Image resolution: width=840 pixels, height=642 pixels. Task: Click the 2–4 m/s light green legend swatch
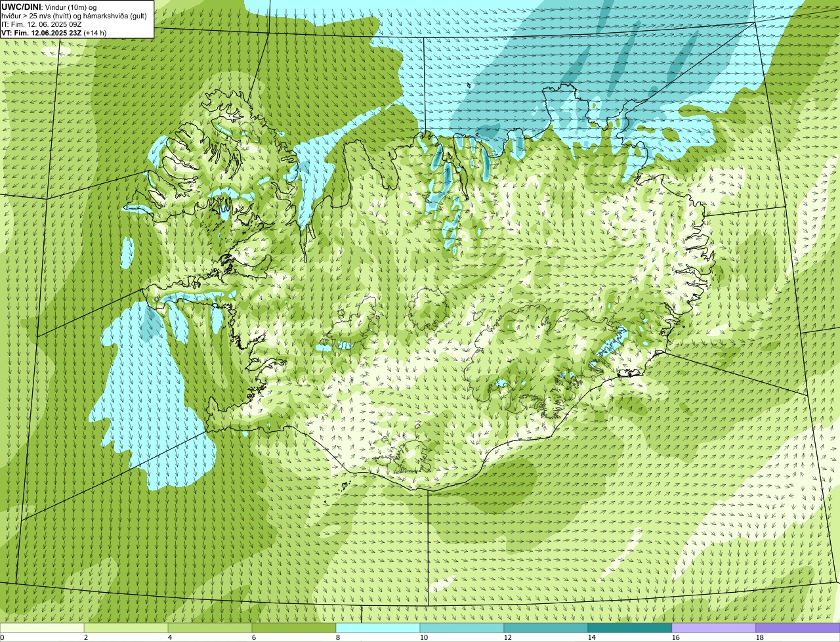click(126, 628)
